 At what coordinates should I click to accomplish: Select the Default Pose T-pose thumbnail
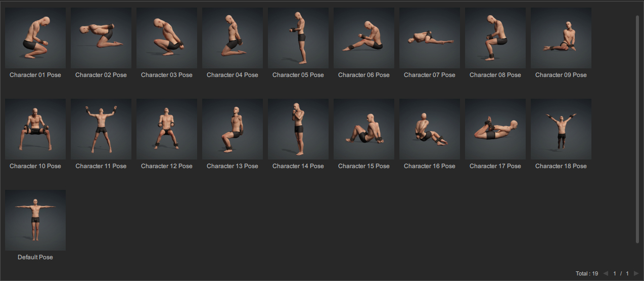point(35,220)
